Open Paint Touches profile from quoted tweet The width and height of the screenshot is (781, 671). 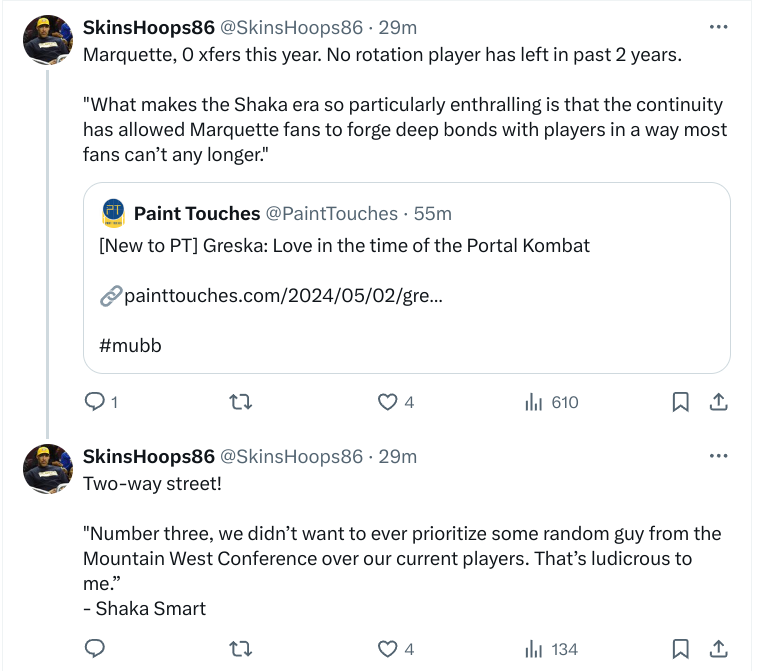click(195, 213)
